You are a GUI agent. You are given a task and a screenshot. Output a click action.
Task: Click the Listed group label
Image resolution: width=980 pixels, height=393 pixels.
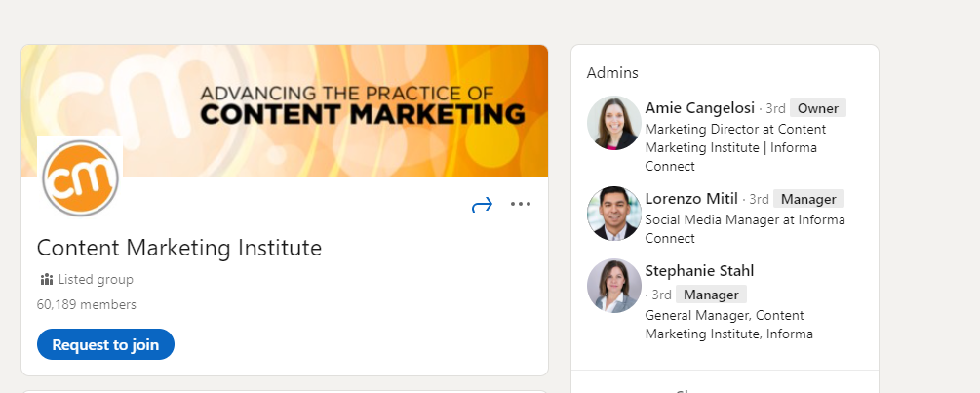[96, 279]
